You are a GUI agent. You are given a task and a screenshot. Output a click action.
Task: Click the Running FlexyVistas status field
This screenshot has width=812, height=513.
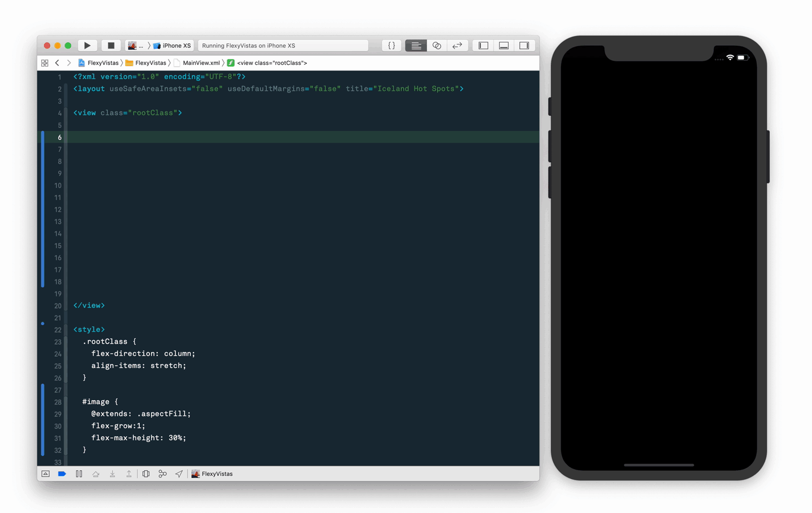tap(283, 46)
